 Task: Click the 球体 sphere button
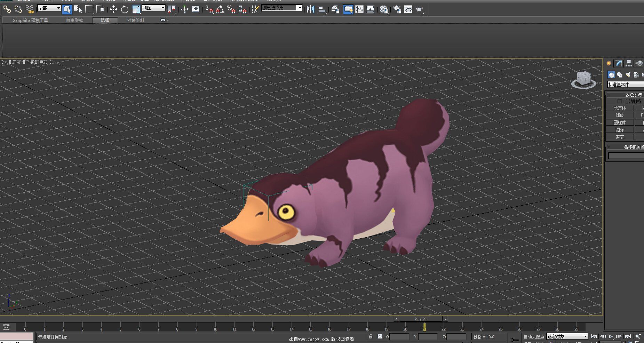point(620,115)
